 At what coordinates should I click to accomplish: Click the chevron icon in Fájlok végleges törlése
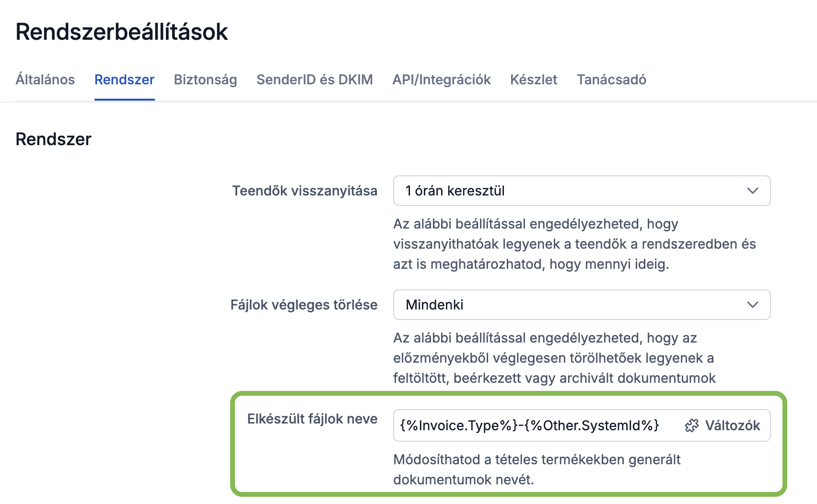point(753,305)
